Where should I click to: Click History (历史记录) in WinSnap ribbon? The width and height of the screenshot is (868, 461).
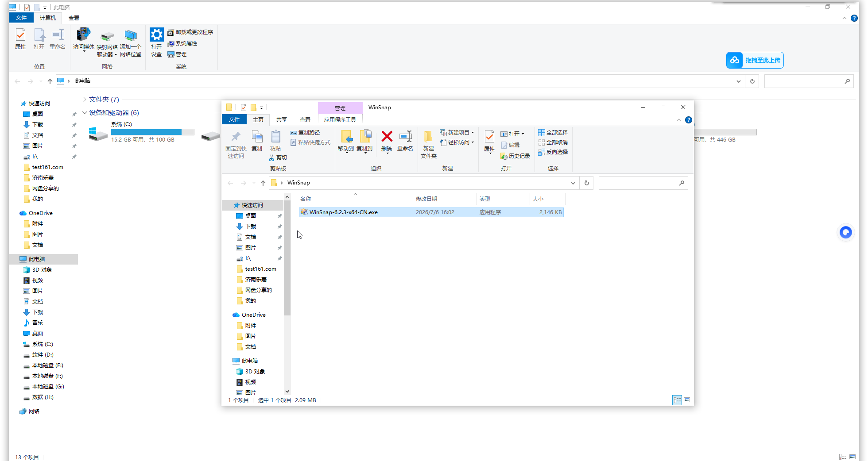point(515,156)
